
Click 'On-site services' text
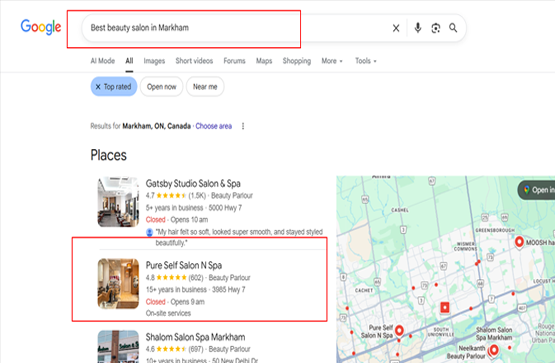pos(168,313)
